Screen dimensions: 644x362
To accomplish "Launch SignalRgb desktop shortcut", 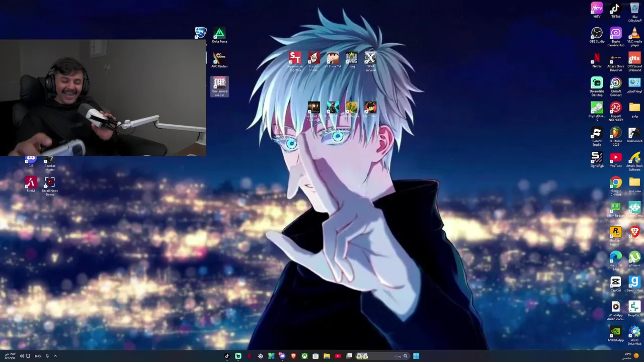I will tap(597, 159).
